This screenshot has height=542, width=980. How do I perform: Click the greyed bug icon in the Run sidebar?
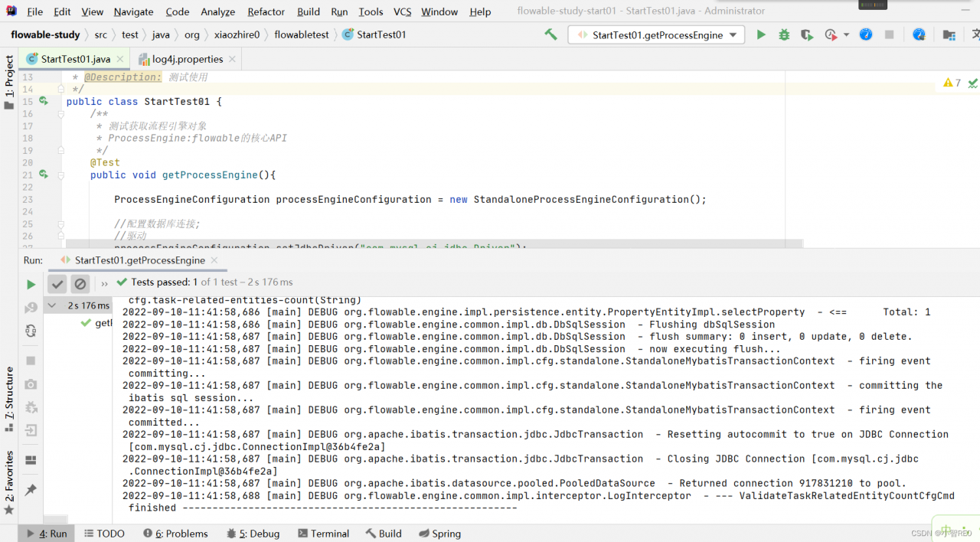31,407
